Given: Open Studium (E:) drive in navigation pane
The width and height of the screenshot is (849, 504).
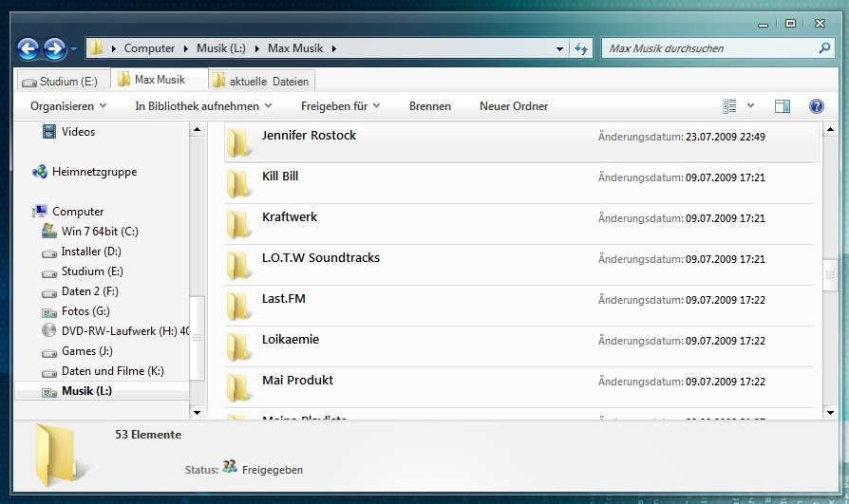Looking at the screenshot, I should pos(92,271).
